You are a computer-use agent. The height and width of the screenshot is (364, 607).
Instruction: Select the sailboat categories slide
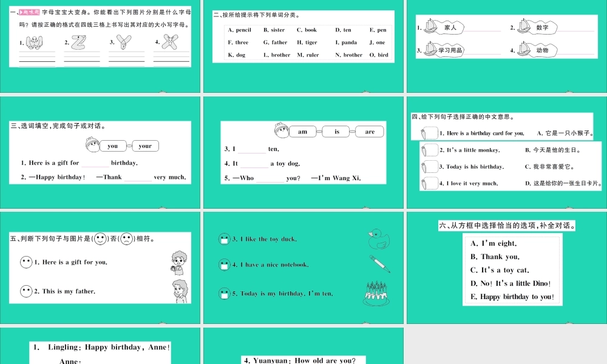pos(507,46)
